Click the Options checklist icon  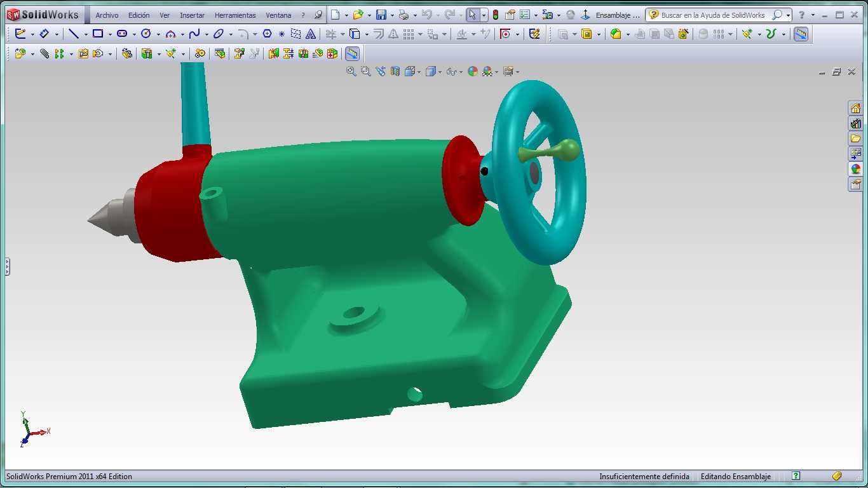(x=525, y=15)
